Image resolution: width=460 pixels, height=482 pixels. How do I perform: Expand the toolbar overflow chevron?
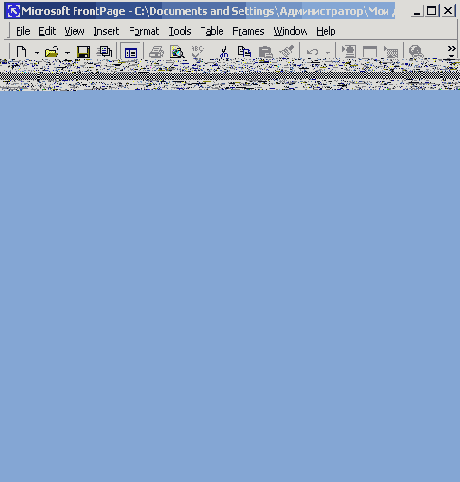tap(451, 51)
